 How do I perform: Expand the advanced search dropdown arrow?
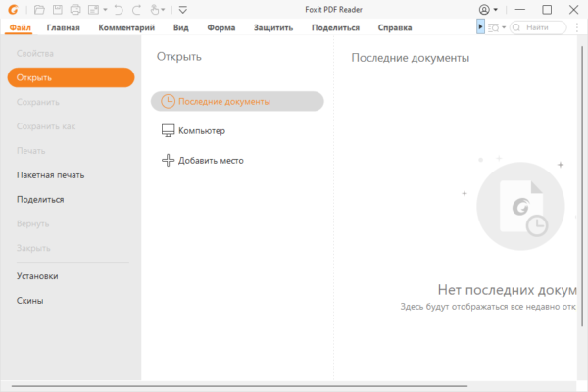[x=504, y=27]
